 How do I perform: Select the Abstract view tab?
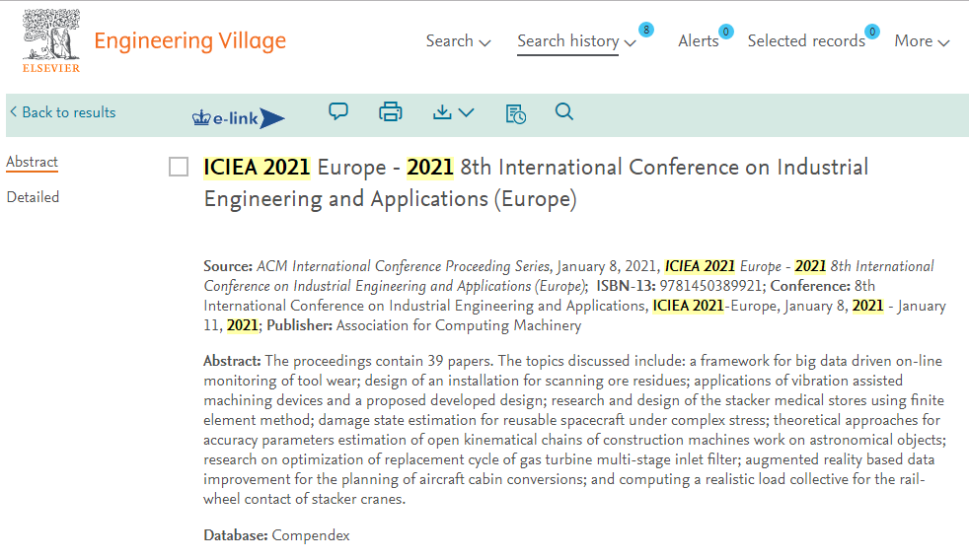click(33, 162)
